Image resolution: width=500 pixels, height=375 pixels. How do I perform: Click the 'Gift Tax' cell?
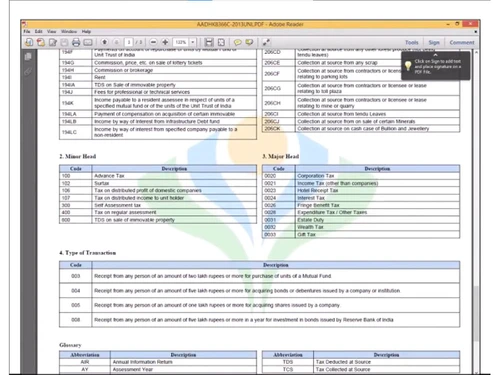377,235
